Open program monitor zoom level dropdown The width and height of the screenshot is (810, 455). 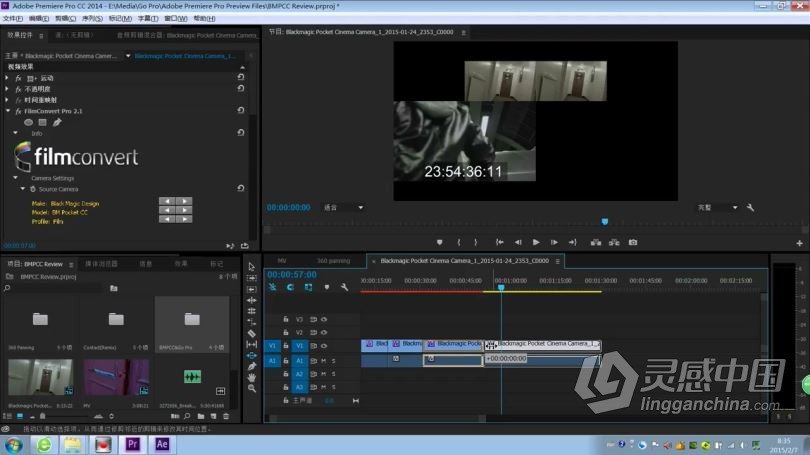343,208
